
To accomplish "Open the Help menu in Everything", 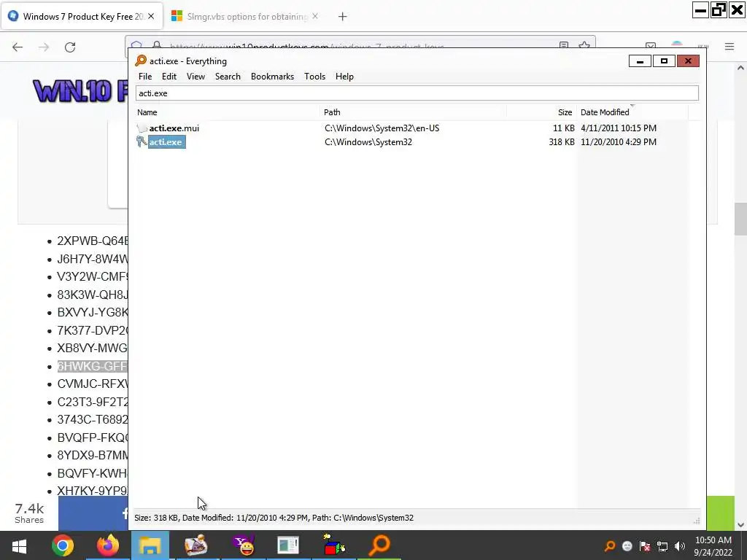I will pos(344,77).
